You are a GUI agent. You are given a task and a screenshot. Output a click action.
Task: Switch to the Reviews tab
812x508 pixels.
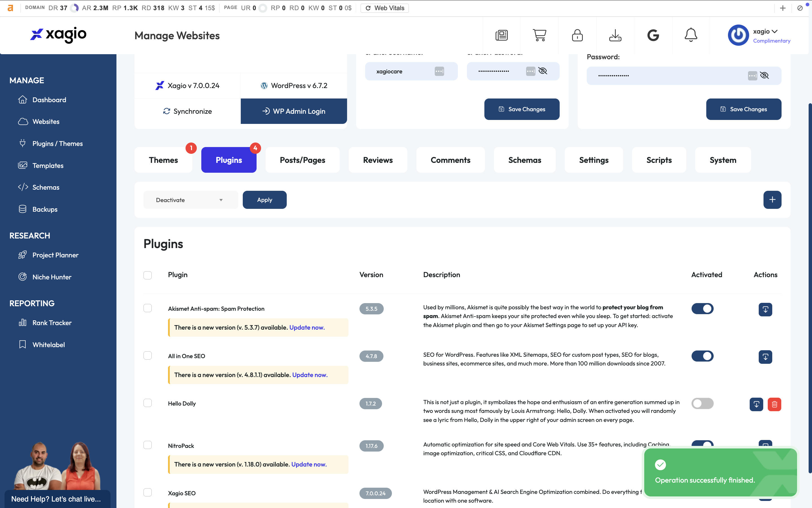[x=378, y=160]
